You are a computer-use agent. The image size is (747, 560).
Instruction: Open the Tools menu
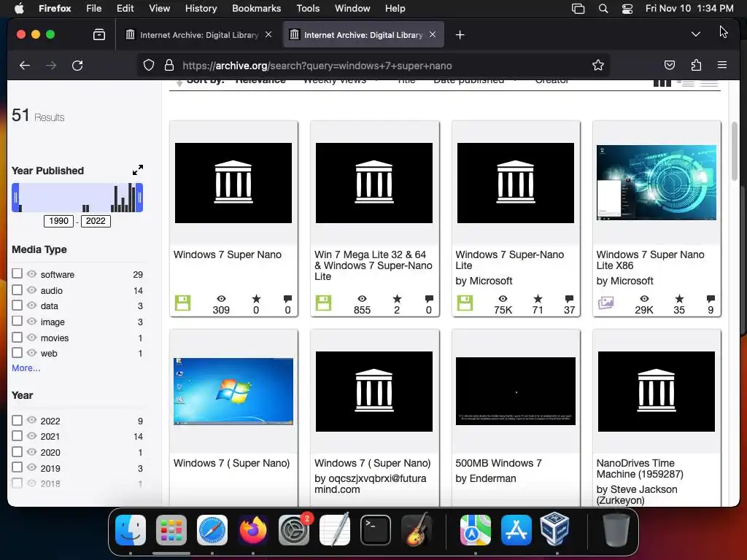pyautogui.click(x=308, y=9)
